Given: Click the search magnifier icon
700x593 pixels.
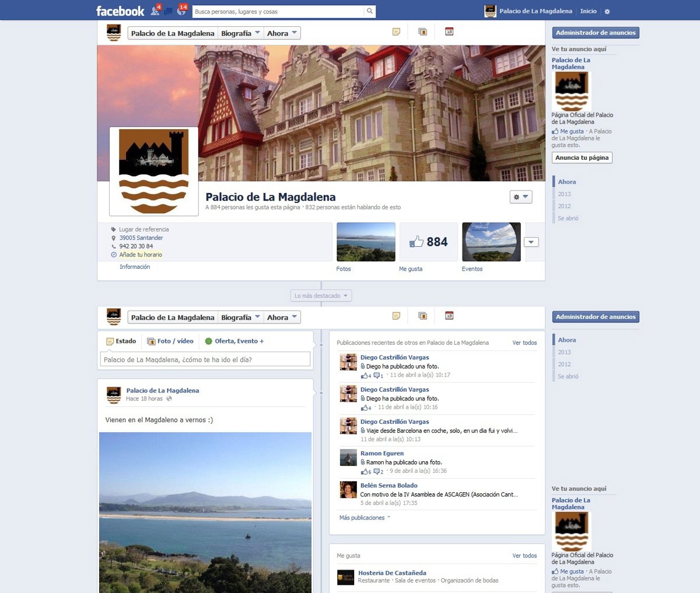Looking at the screenshot, I should pos(369,11).
